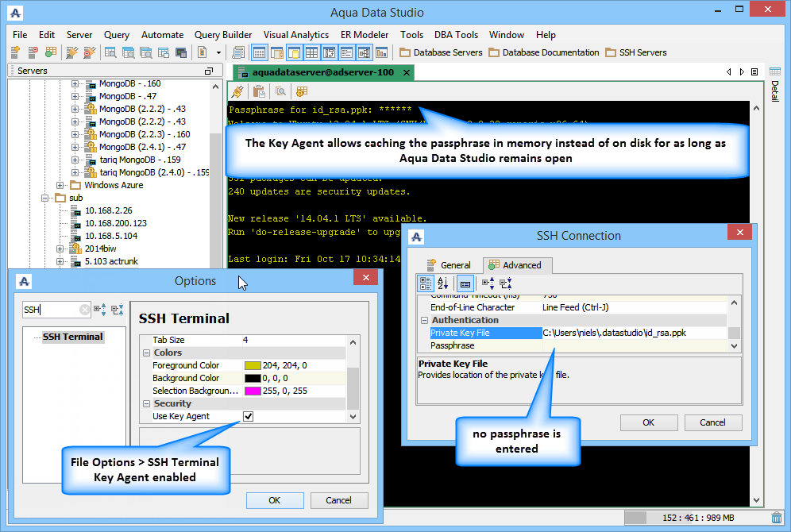Image resolution: width=791 pixels, height=532 pixels.
Task: Open the DBA Tools menu
Action: click(456, 35)
